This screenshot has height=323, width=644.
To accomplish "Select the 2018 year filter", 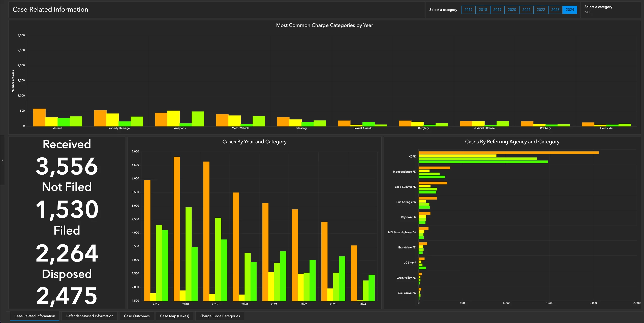I will 483,10.
